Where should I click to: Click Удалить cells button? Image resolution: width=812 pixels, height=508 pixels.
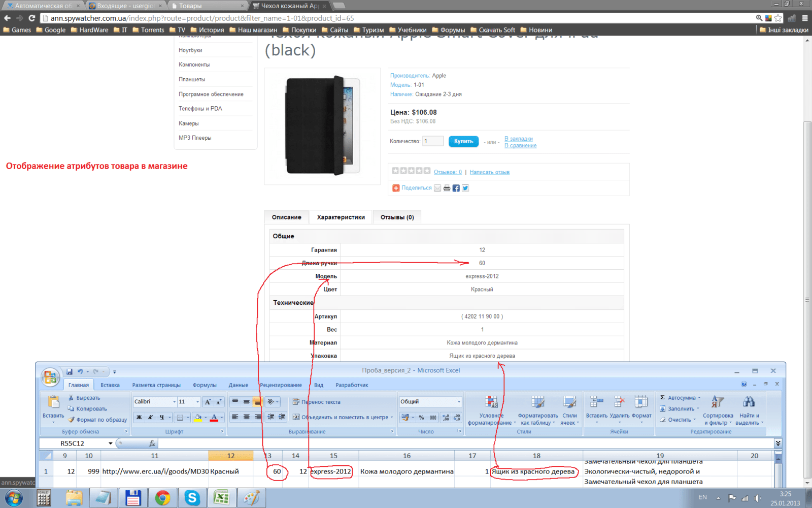pyautogui.click(x=619, y=409)
